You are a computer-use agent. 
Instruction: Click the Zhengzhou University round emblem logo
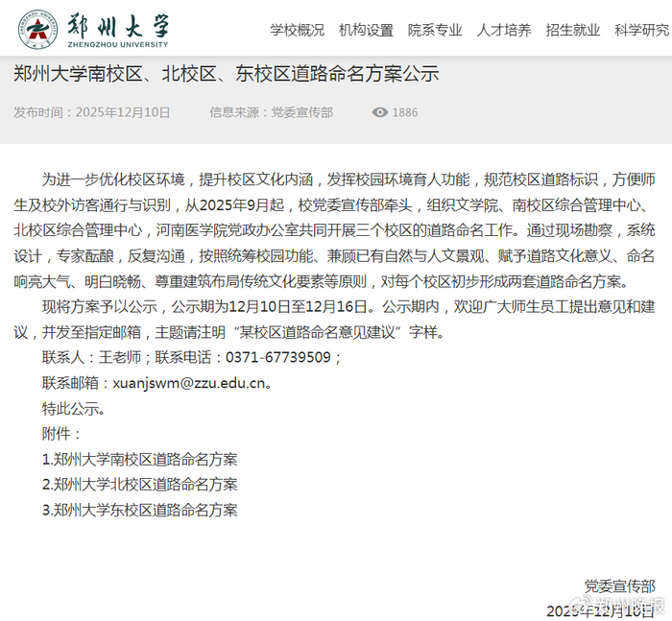tap(37, 30)
